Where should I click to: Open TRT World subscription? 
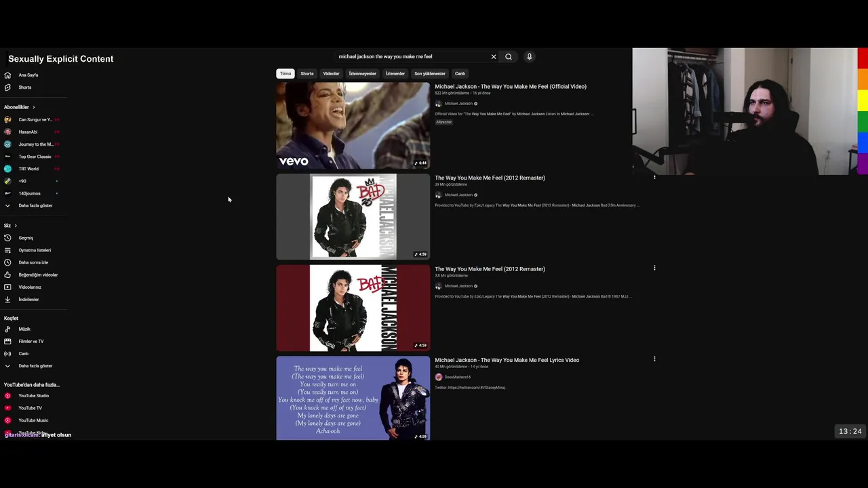click(28, 169)
